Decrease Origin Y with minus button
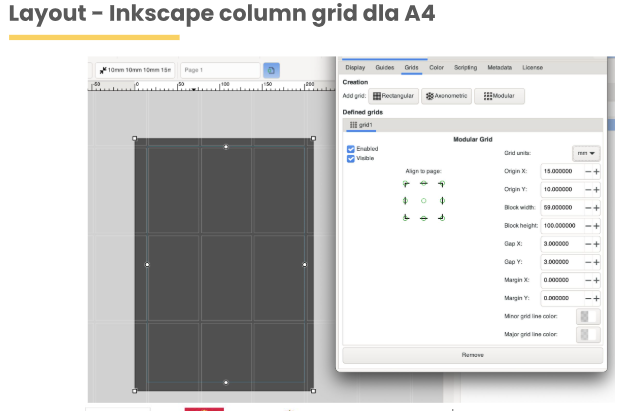Image resolution: width=632 pixels, height=411 pixels. click(x=588, y=190)
